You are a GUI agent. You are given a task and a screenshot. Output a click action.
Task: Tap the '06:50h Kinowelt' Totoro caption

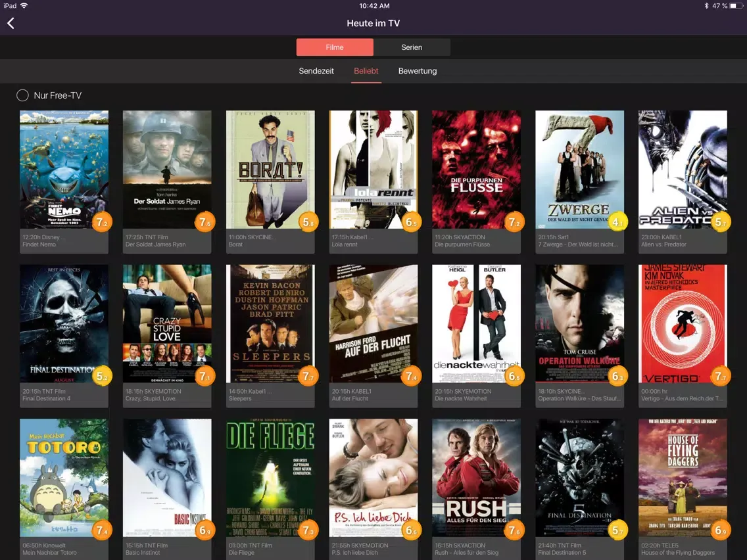tap(64, 549)
